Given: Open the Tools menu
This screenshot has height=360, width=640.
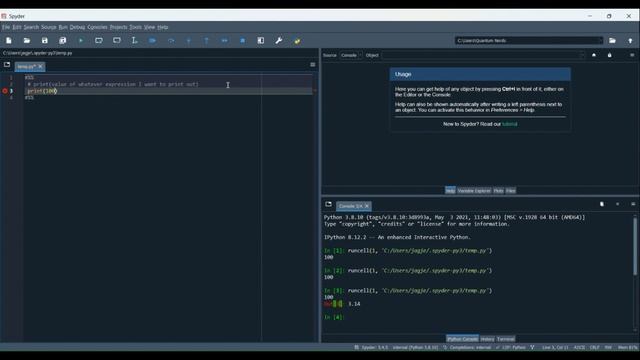Looking at the screenshot, I should (136, 27).
